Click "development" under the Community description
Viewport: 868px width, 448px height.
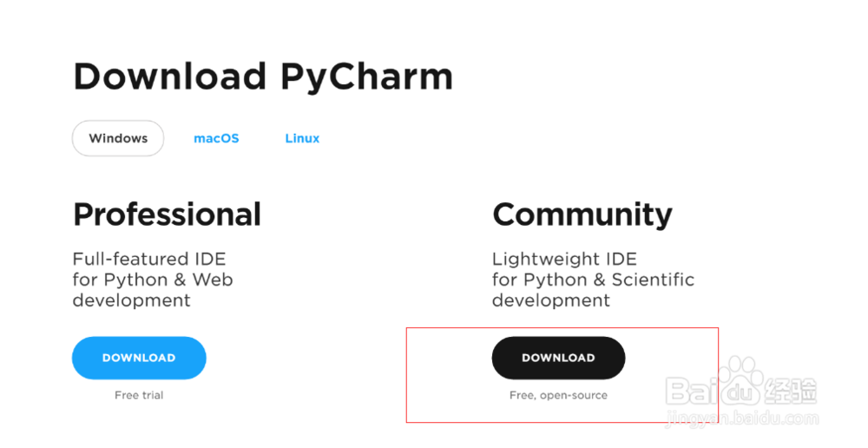[550, 300]
